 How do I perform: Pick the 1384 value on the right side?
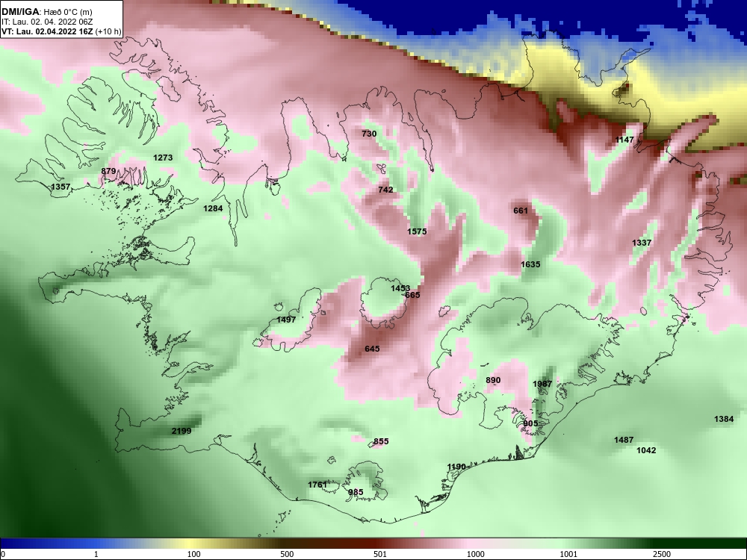click(x=724, y=419)
